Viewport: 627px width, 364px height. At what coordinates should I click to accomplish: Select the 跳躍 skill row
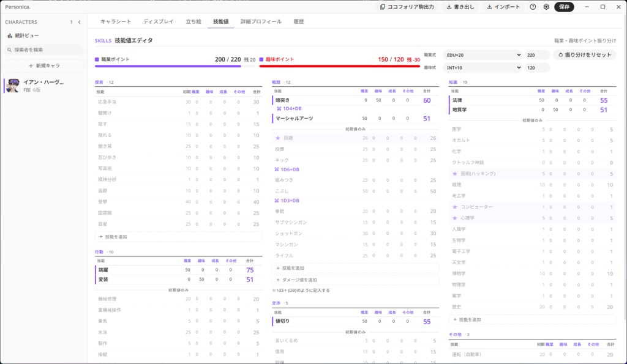coord(178,270)
